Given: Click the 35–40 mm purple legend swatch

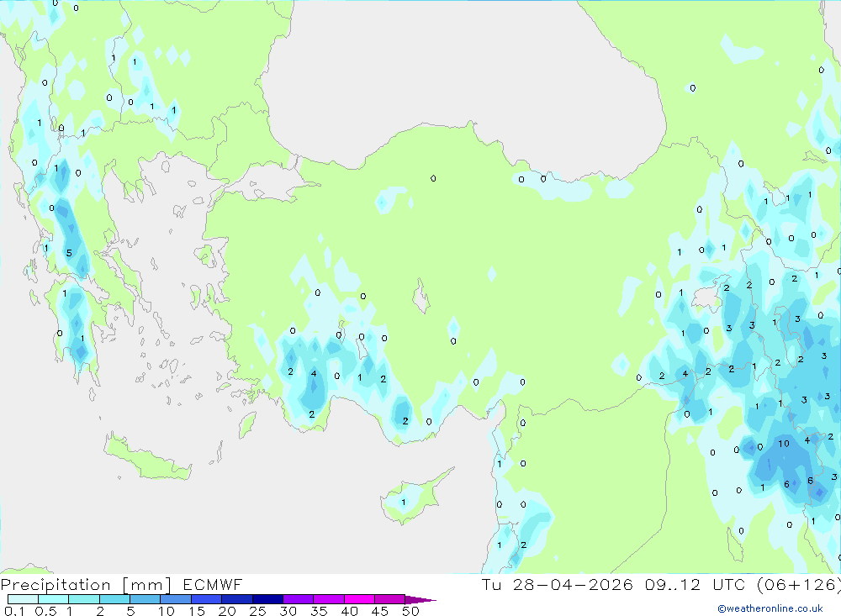Looking at the screenshot, I should tap(329, 599).
